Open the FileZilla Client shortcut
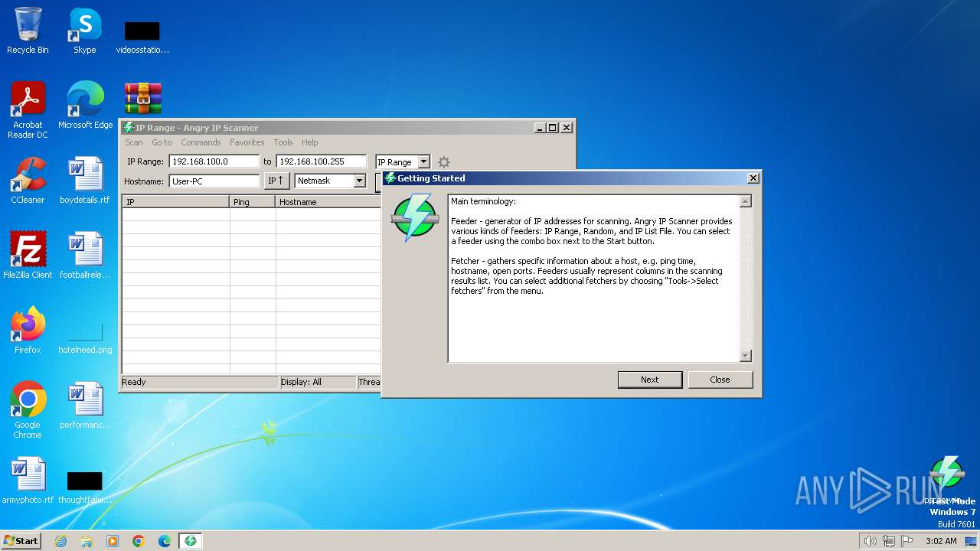 (x=28, y=256)
